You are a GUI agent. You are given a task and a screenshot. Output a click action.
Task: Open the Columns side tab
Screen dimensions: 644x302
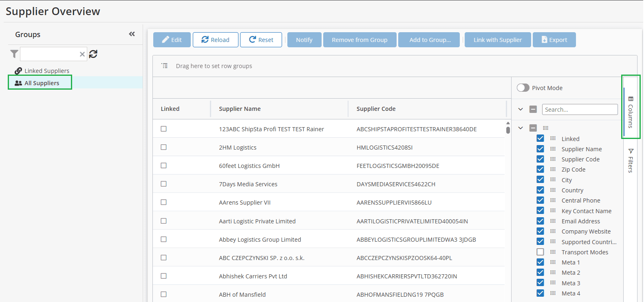click(x=631, y=112)
